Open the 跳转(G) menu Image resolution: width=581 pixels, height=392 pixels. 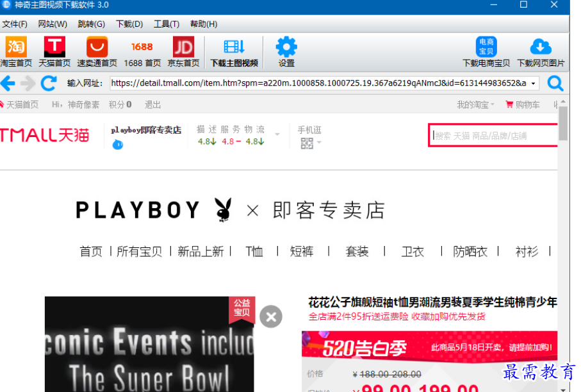point(91,24)
